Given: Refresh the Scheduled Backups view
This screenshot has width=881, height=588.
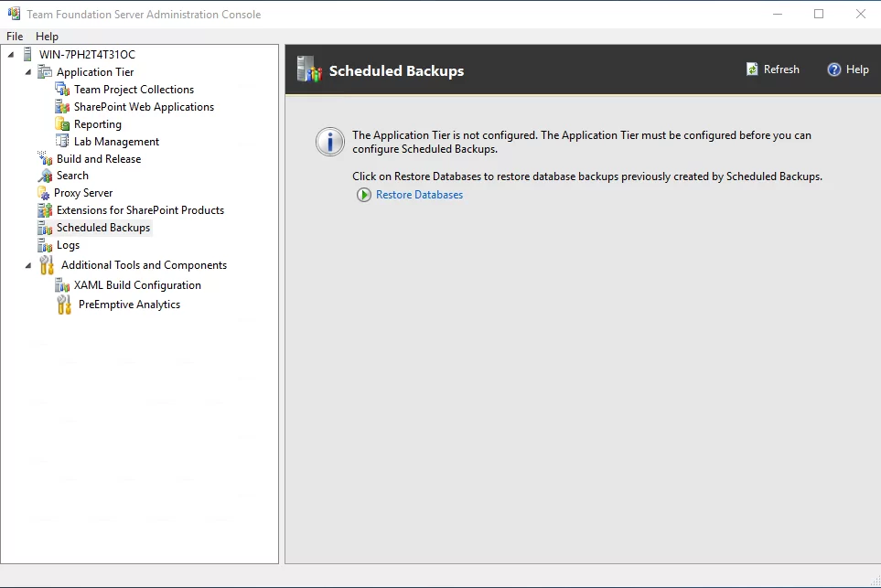Looking at the screenshot, I should coord(772,69).
